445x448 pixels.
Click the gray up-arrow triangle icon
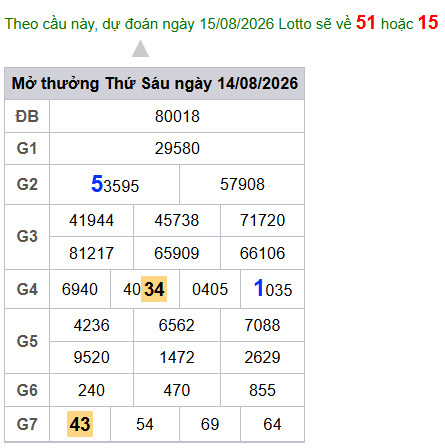tap(140, 49)
